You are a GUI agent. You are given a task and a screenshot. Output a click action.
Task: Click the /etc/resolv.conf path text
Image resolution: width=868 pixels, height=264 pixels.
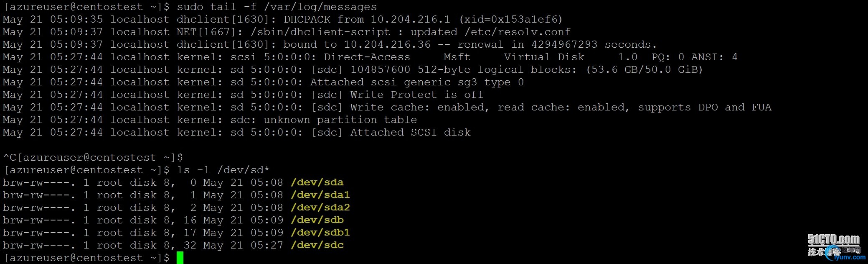point(518,32)
